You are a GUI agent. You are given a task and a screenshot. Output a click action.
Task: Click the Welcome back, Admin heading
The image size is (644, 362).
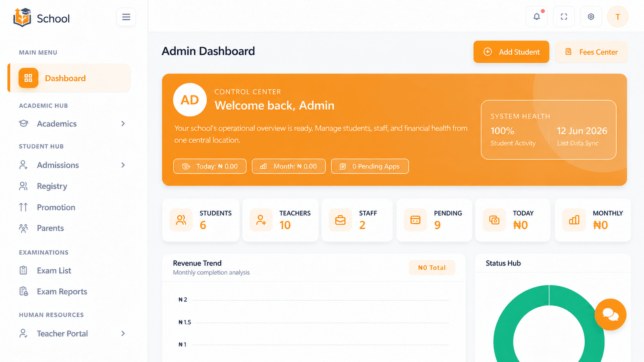[x=275, y=105]
